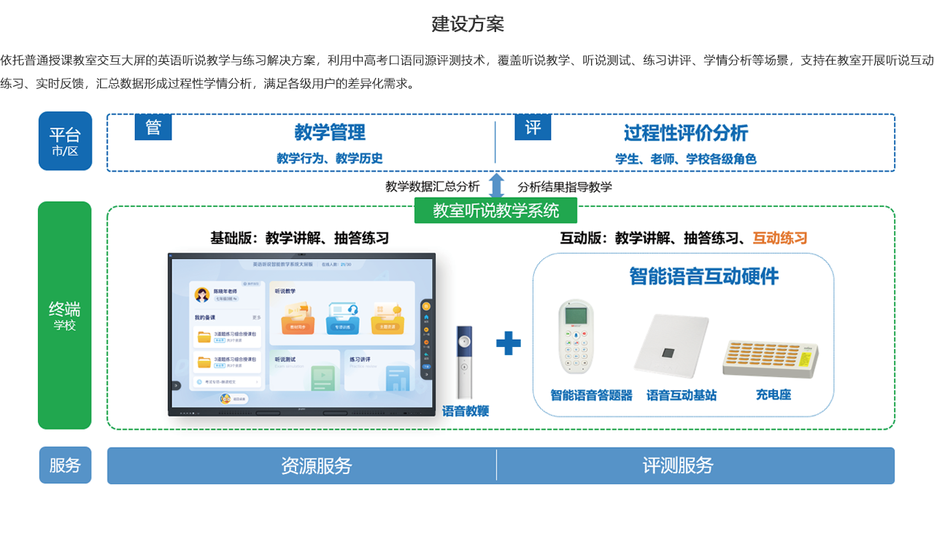Click the 语音教鞭 voice pointer image
Viewport: 934px width, 560px height.
(464, 362)
